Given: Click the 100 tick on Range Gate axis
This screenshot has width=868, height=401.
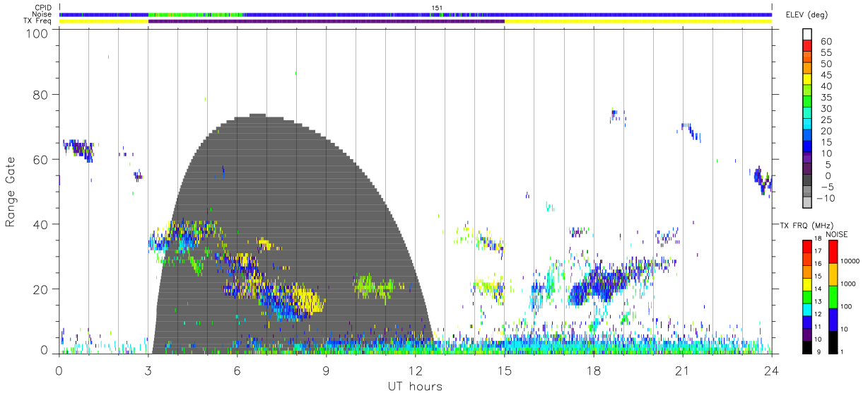Looking at the screenshot, I should 38,33.
